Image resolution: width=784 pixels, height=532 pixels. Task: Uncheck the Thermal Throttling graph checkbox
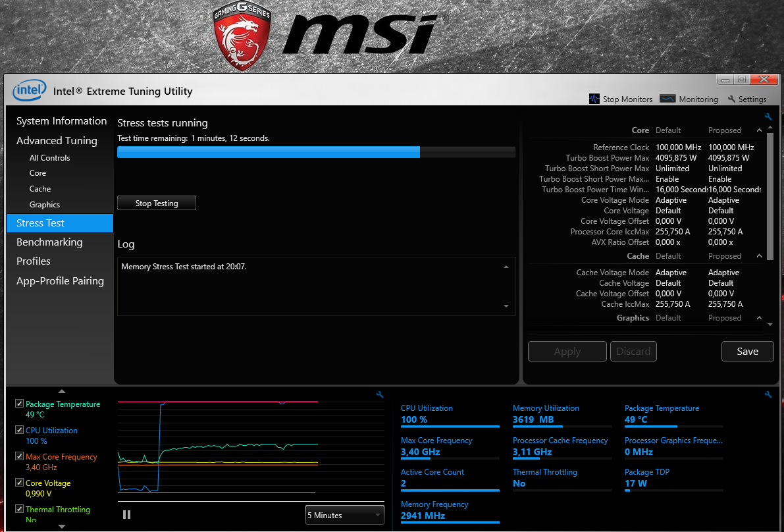(20, 509)
